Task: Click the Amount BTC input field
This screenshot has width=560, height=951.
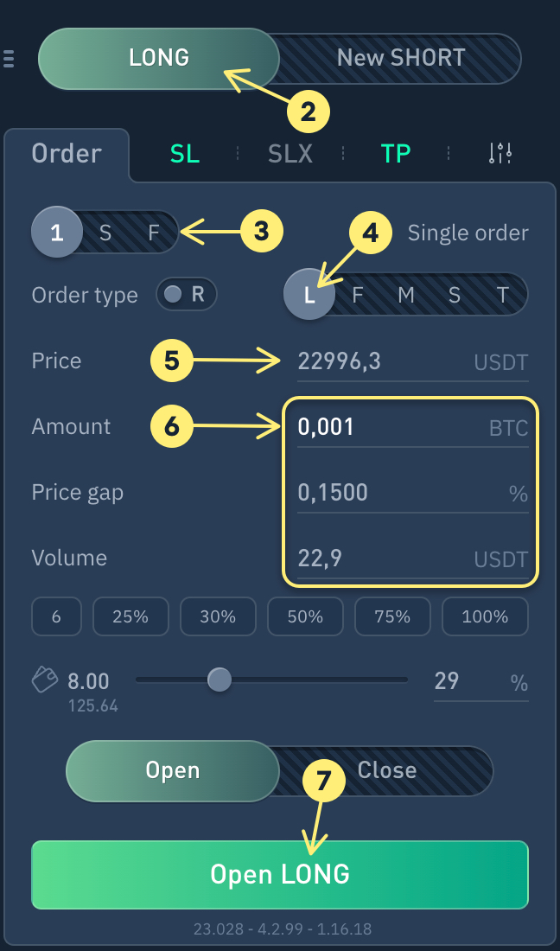Action: [x=380, y=427]
